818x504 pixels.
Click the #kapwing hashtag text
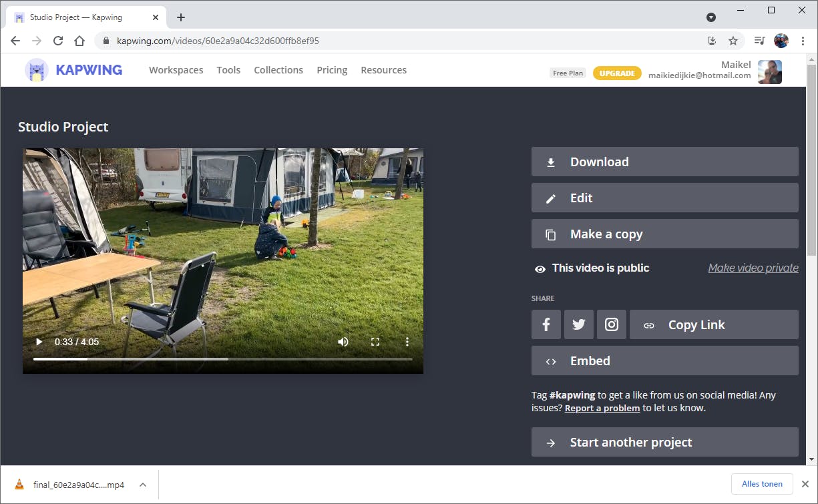pyautogui.click(x=572, y=395)
